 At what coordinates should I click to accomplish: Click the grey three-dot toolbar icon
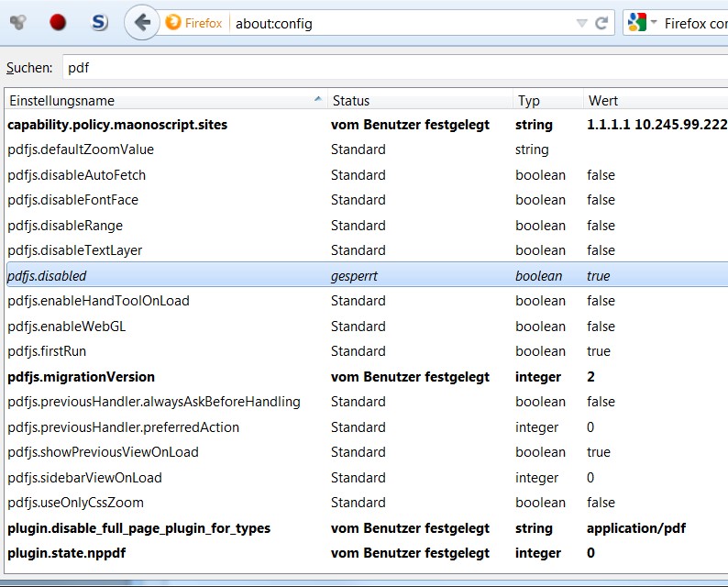pyautogui.click(x=17, y=23)
